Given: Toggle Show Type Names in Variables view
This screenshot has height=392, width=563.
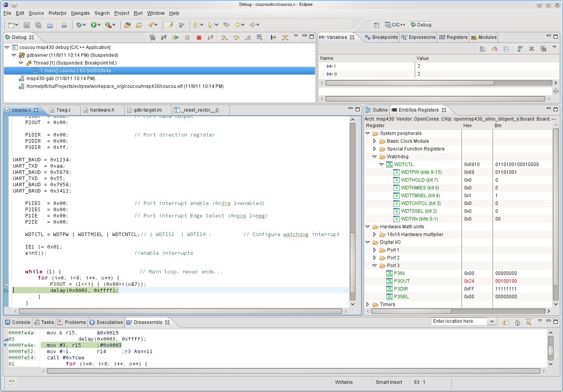Looking at the screenshot, I should tap(482, 49).
